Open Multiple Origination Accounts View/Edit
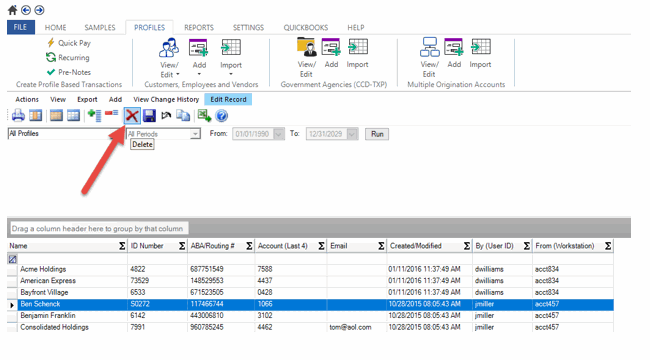Image resolution: width=650 pixels, height=360 pixels. click(x=429, y=57)
